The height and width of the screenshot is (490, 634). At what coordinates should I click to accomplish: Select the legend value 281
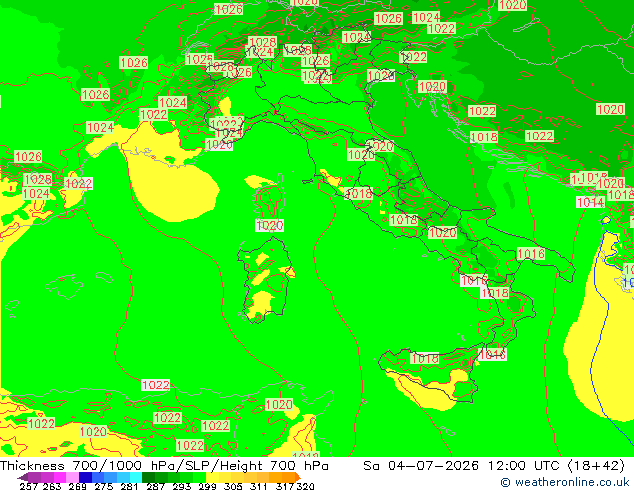pos(129,486)
